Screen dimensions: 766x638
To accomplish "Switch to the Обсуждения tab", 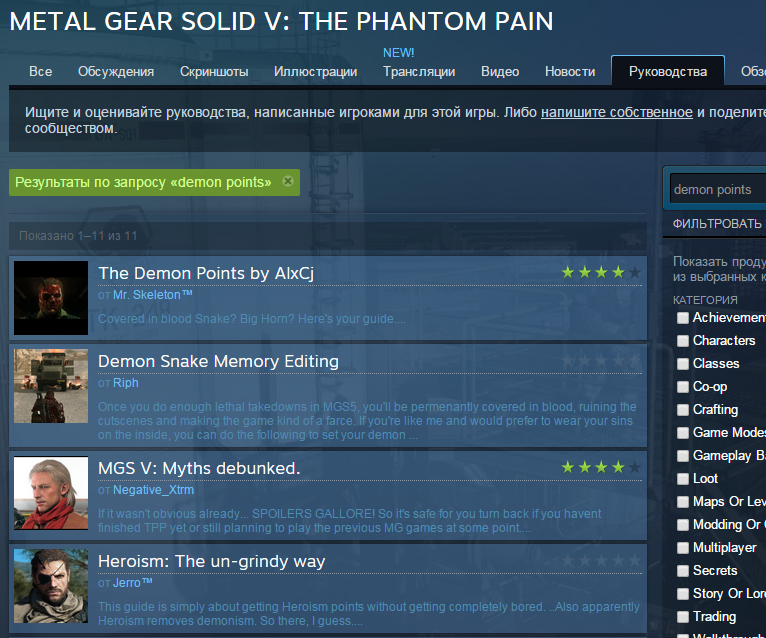I will coord(116,71).
